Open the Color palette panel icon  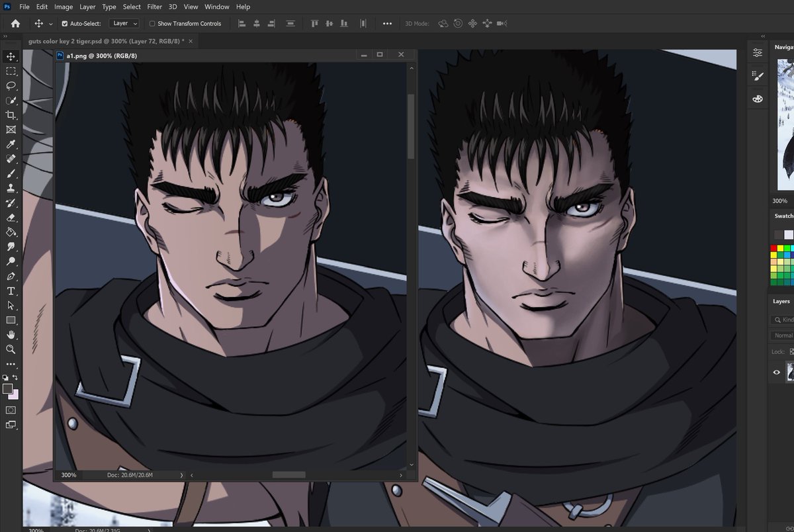coord(758,99)
